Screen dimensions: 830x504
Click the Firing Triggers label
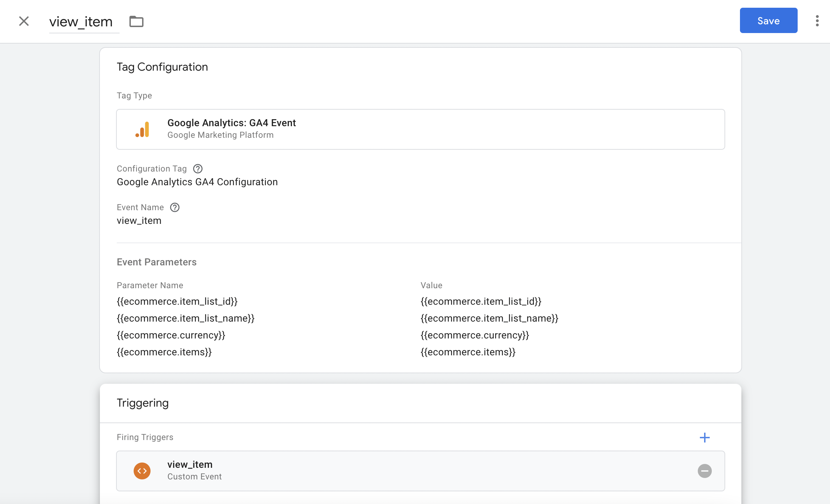(x=145, y=437)
